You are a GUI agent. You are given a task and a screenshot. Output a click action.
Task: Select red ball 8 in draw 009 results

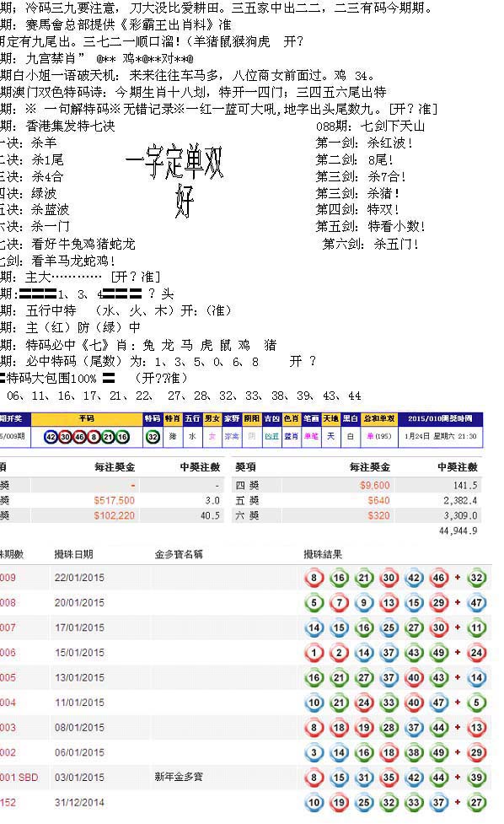[x=314, y=578]
